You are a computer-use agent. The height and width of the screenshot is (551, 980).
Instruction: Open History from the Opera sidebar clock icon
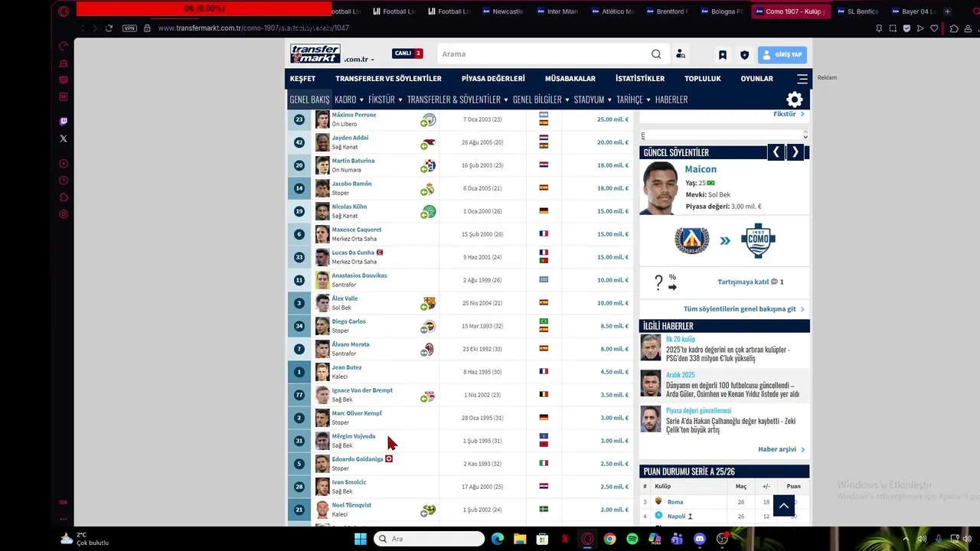click(x=64, y=181)
